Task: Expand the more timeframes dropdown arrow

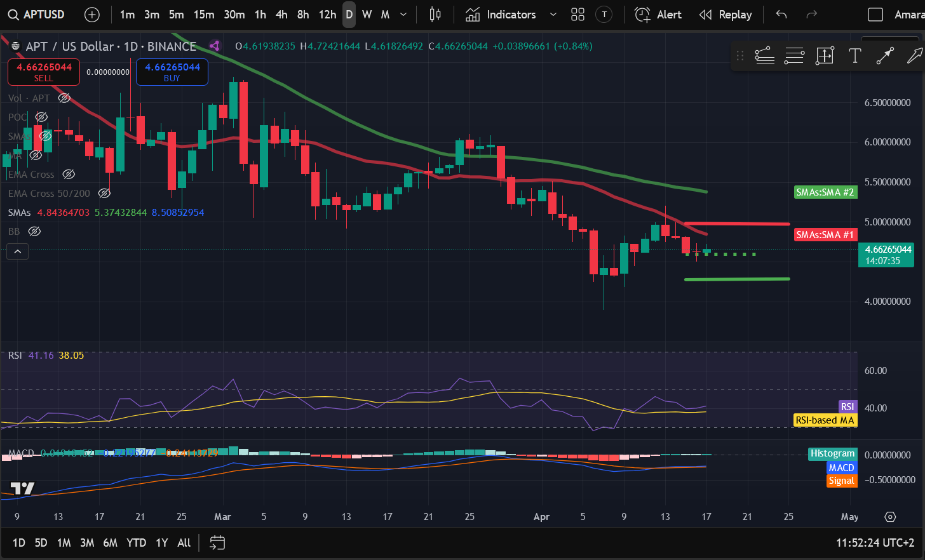Action: pyautogui.click(x=403, y=15)
